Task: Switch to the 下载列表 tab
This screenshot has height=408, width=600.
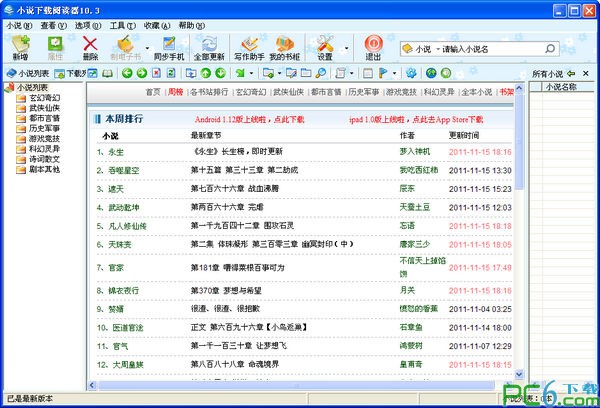Action: pyautogui.click(x=71, y=73)
